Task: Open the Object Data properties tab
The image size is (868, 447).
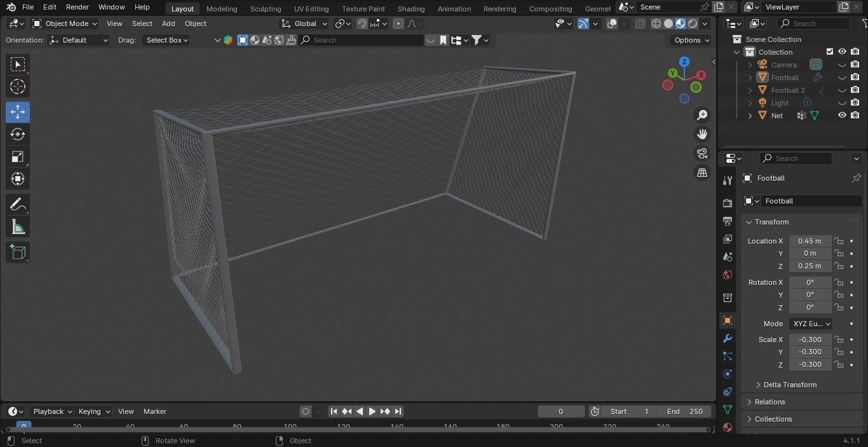Action: coord(728,409)
